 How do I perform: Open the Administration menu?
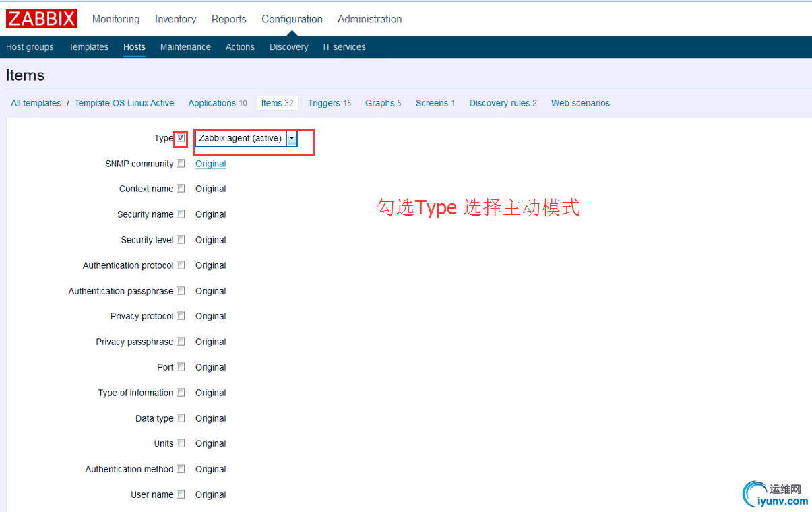[369, 19]
